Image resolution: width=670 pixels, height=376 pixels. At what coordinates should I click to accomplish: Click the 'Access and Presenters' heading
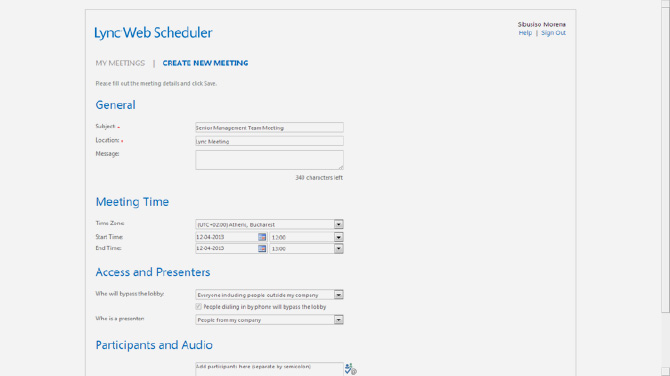153,272
